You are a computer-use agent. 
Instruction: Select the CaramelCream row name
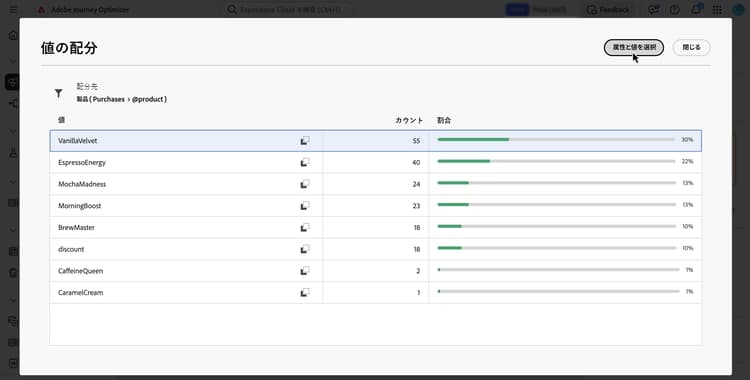pyautogui.click(x=80, y=292)
